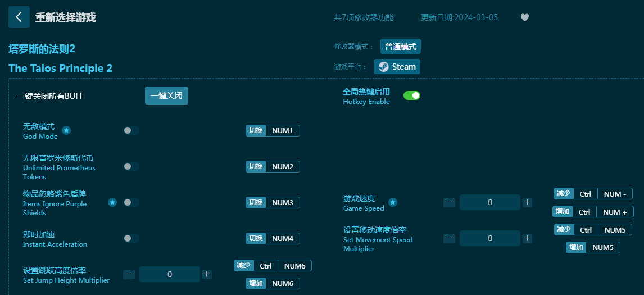
Task: Turn off the Hotkey Enable switch
Action: (x=411, y=96)
